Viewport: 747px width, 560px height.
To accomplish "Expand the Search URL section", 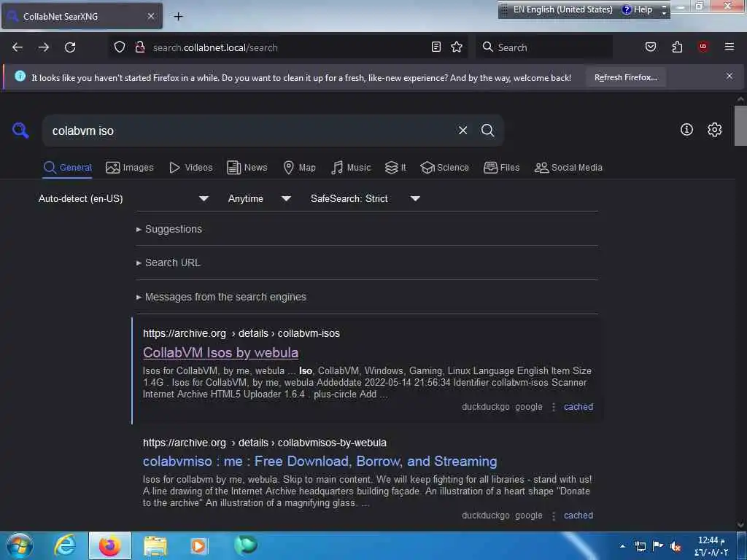I will pos(169,262).
